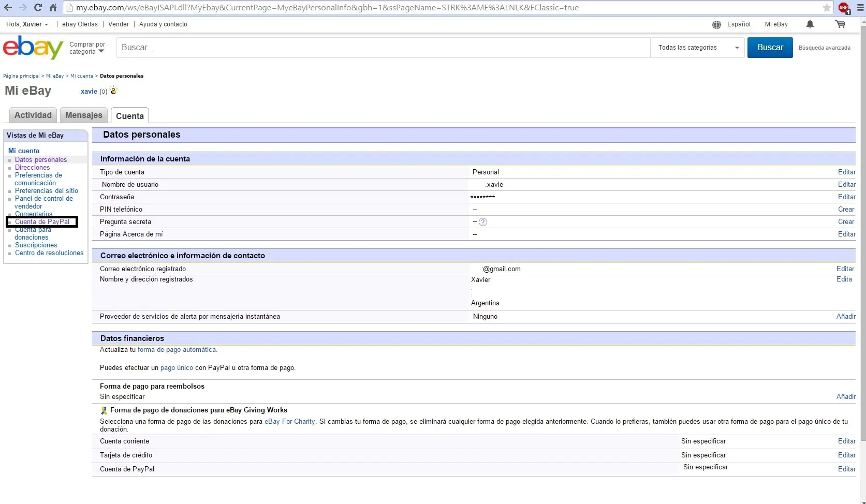The width and height of the screenshot is (866, 504).
Task: Click the help question mark beside Pregunta secreta
Action: point(483,222)
